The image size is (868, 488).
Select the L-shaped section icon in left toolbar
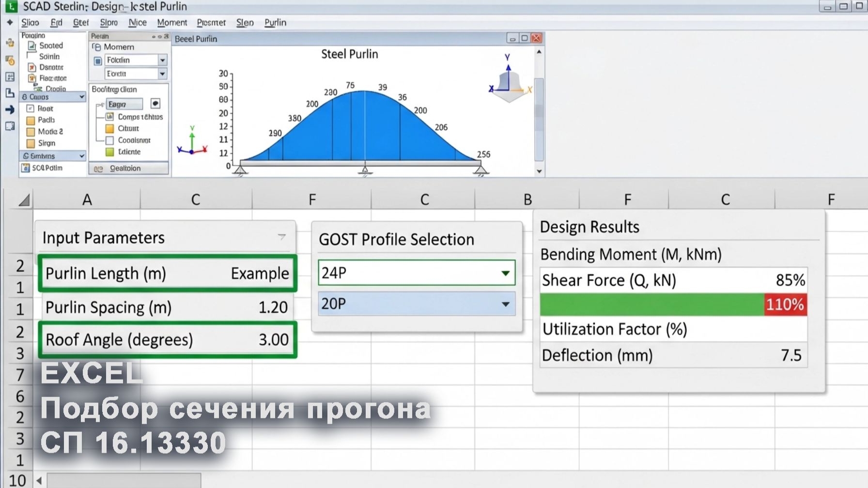(x=10, y=93)
